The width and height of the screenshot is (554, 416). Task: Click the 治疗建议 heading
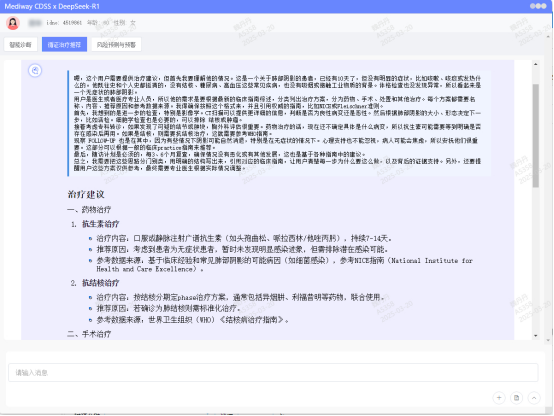86,194
